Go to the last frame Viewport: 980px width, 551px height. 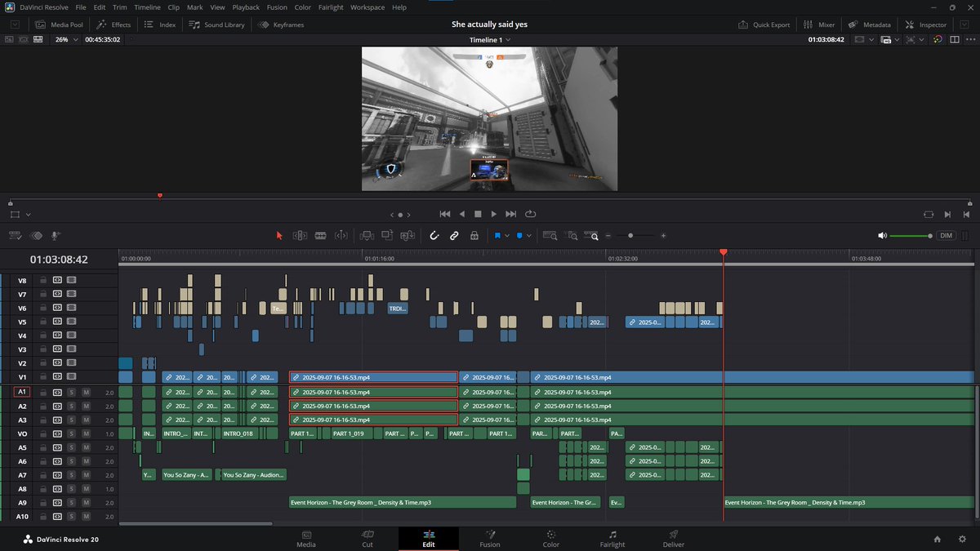[511, 214]
